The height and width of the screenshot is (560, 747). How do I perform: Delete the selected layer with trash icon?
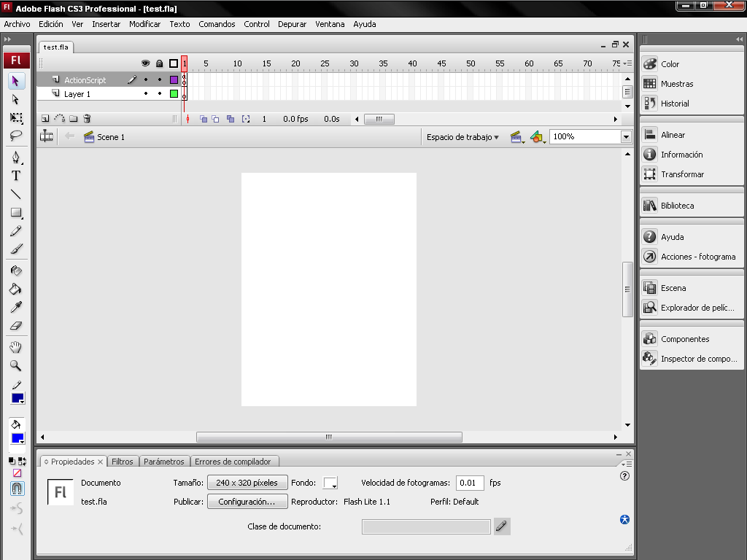point(87,119)
